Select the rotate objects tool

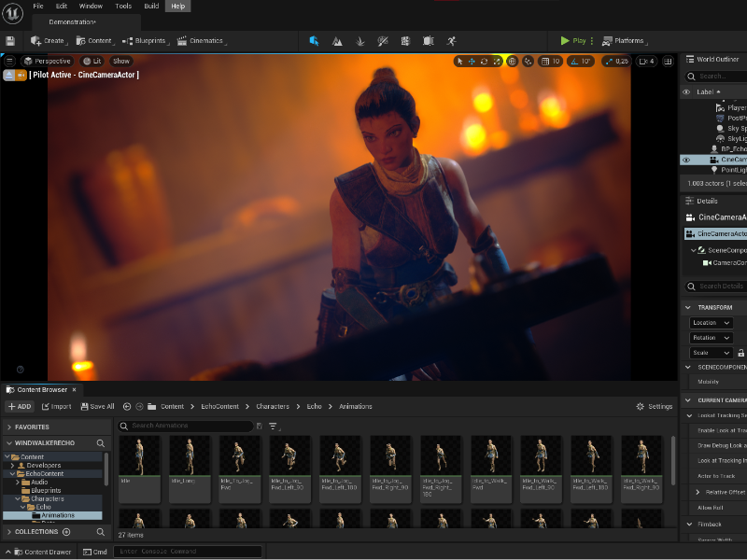pyautogui.click(x=484, y=62)
